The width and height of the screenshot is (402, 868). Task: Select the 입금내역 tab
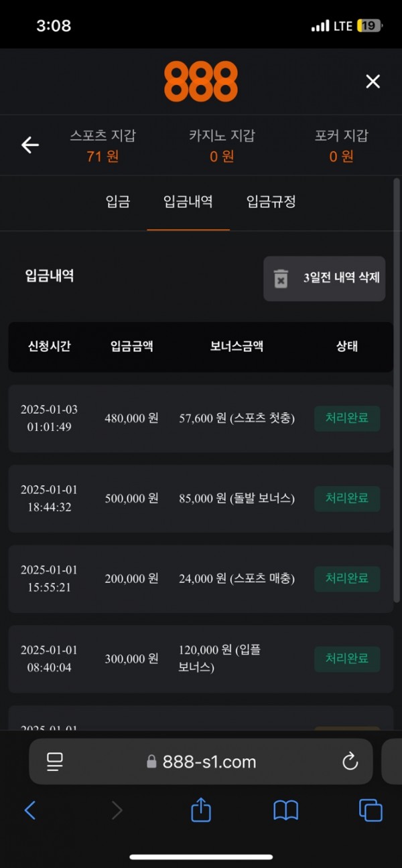click(188, 201)
